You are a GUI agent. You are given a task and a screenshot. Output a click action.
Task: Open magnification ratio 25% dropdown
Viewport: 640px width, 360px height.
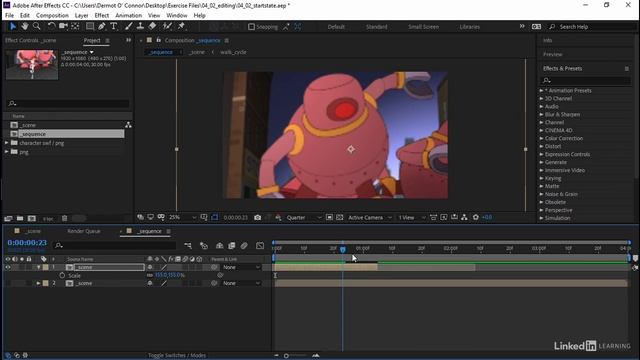coord(182,218)
